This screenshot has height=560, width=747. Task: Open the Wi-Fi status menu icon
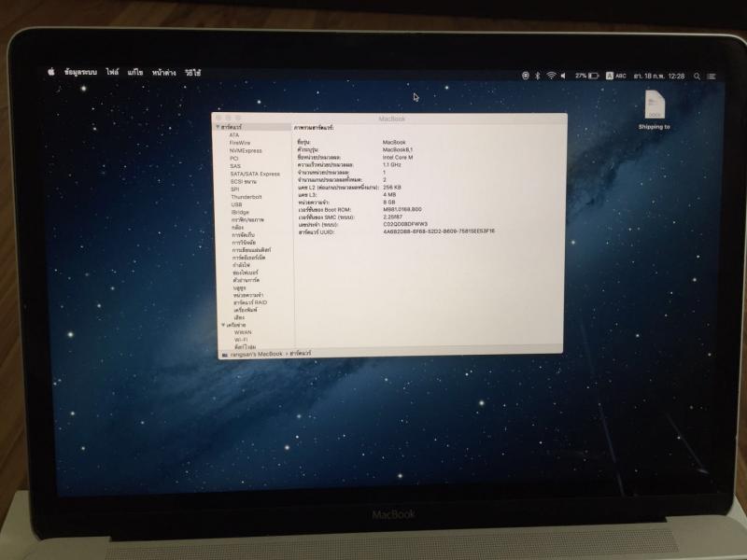coord(551,76)
